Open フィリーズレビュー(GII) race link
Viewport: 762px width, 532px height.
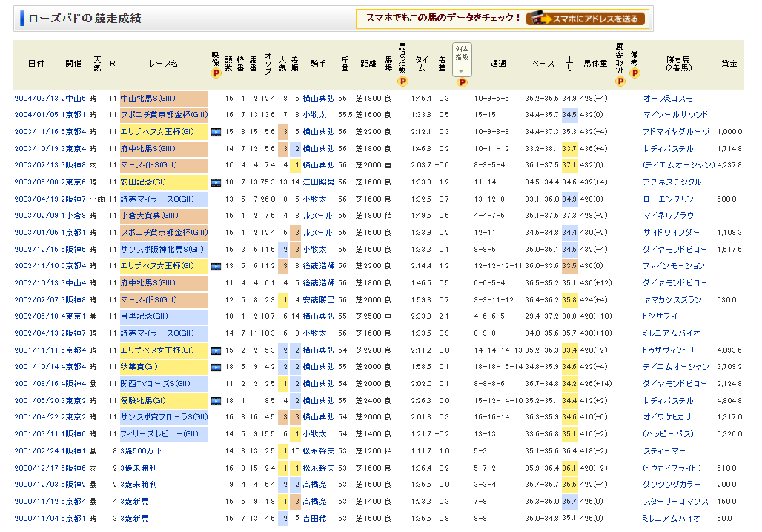click(x=159, y=434)
